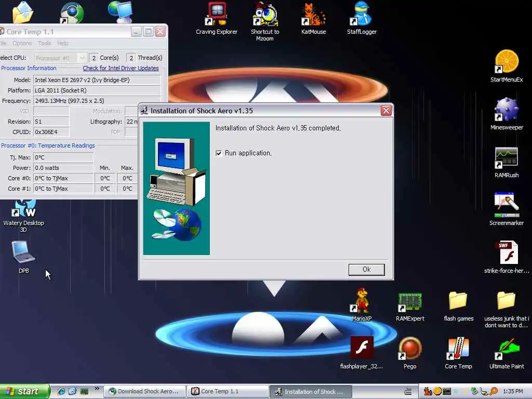Click the taskbar clock showing 1:35 PM

(x=513, y=391)
